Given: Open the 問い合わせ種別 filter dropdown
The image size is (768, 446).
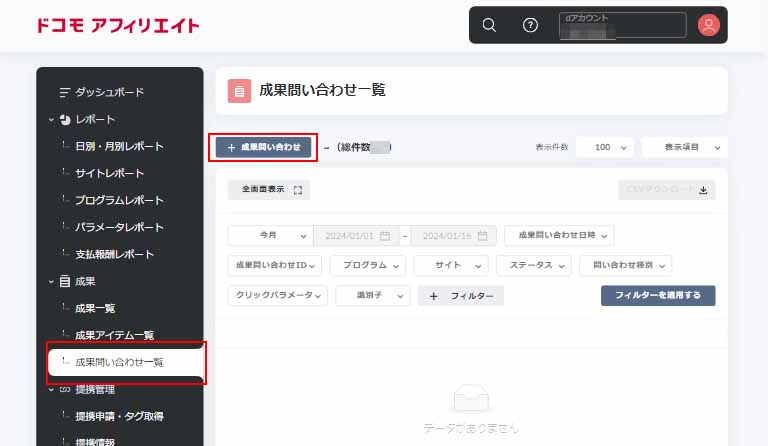Looking at the screenshot, I should (625, 265).
